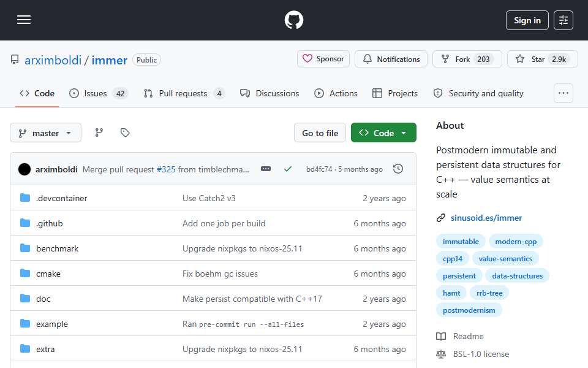Select the data-structures topic tag

pyautogui.click(x=517, y=276)
